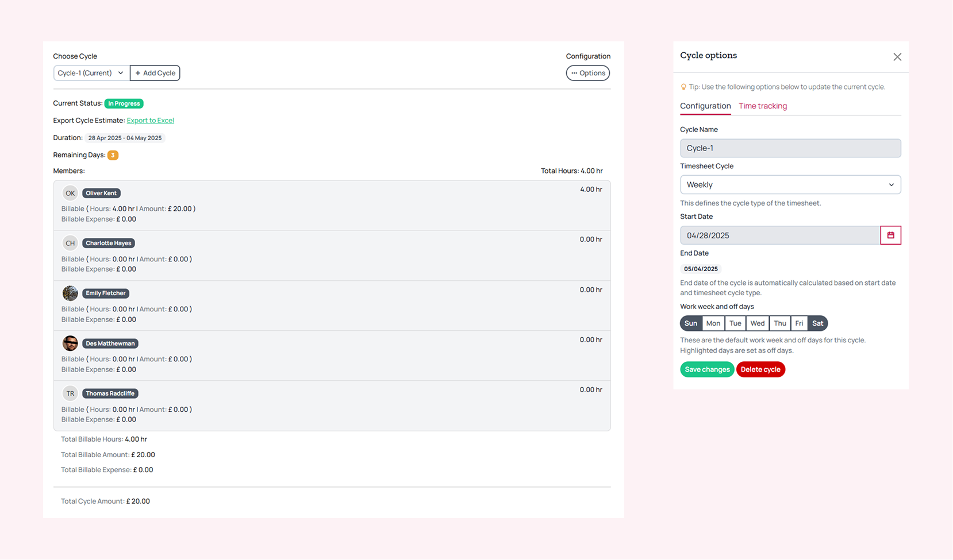Toggle Mon as an off day
The width and height of the screenshot is (953, 560).
[713, 323]
